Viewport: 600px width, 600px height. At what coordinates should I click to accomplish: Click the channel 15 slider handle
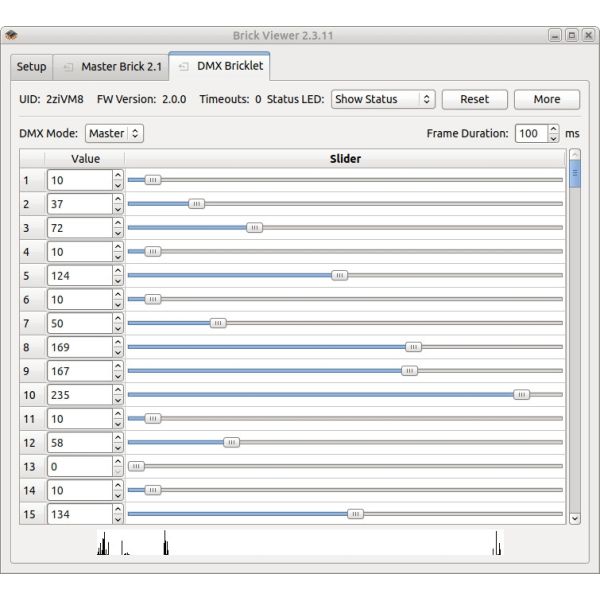355,514
